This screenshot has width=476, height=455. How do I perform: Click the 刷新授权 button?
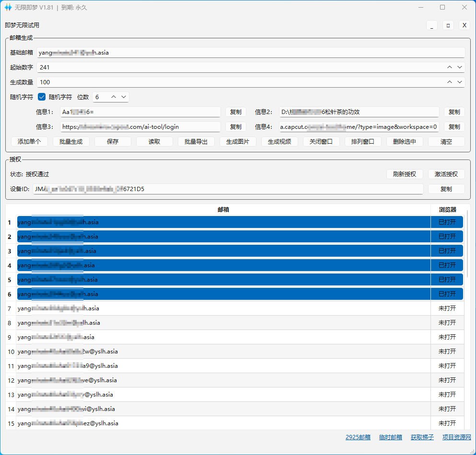coord(404,174)
